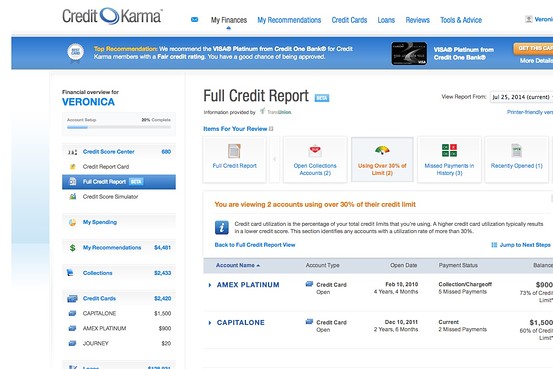The height and width of the screenshot is (369, 553).
Task: Select CAPITALONE $1,500 in sidebar
Action: click(119, 313)
